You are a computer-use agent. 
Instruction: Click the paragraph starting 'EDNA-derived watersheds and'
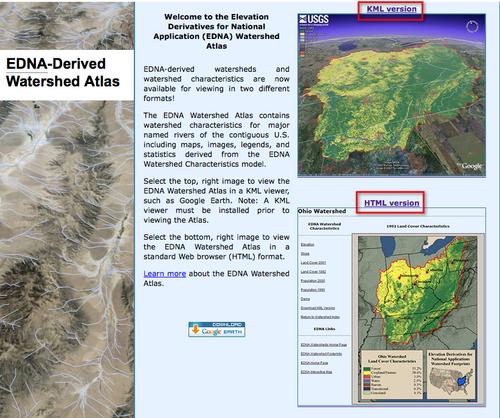click(x=217, y=84)
